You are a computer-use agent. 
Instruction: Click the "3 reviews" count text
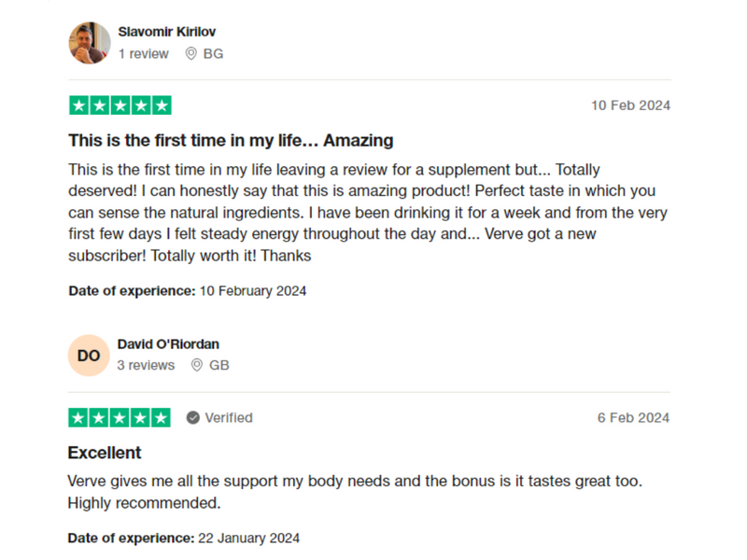[x=146, y=366]
